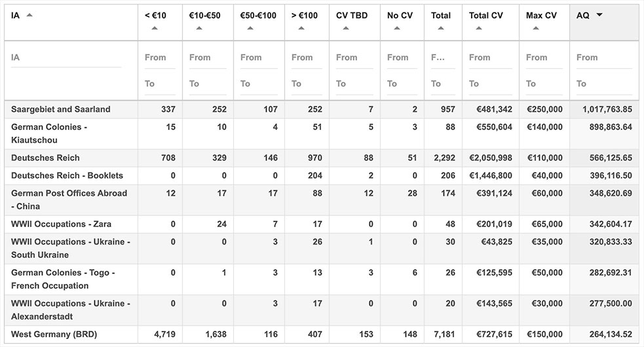Click the sort arrow under €10-€50
This screenshot has width=644, height=347.
[x=199, y=28]
